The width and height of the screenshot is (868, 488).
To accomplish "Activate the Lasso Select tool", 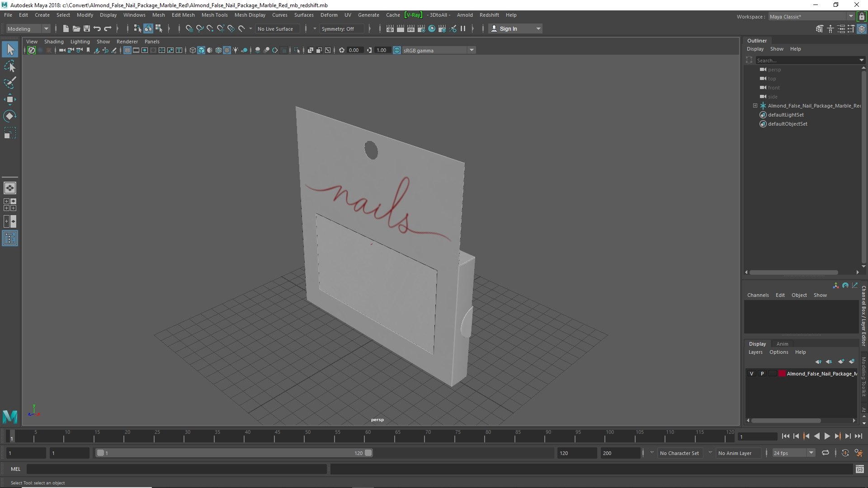I will pyautogui.click(x=10, y=66).
